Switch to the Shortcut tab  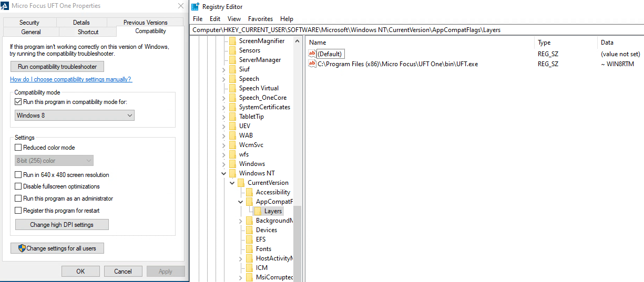pos(88,32)
